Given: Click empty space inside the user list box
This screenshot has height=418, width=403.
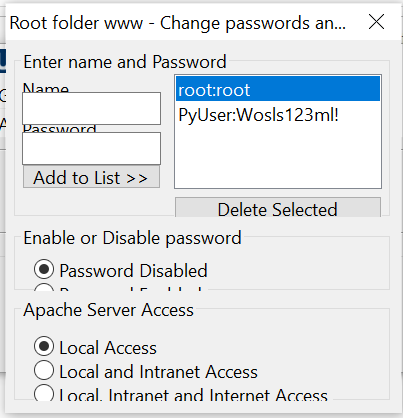Looking at the screenshot, I should [x=278, y=157].
